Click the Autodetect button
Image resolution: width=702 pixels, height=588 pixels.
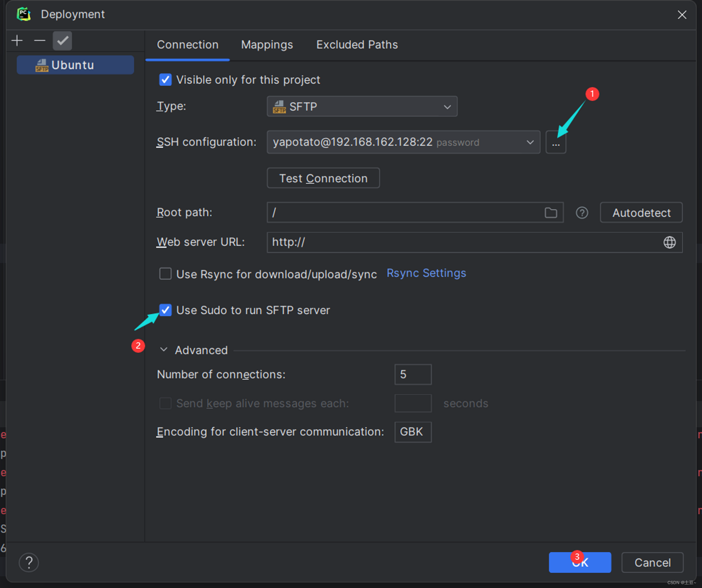pyautogui.click(x=641, y=213)
